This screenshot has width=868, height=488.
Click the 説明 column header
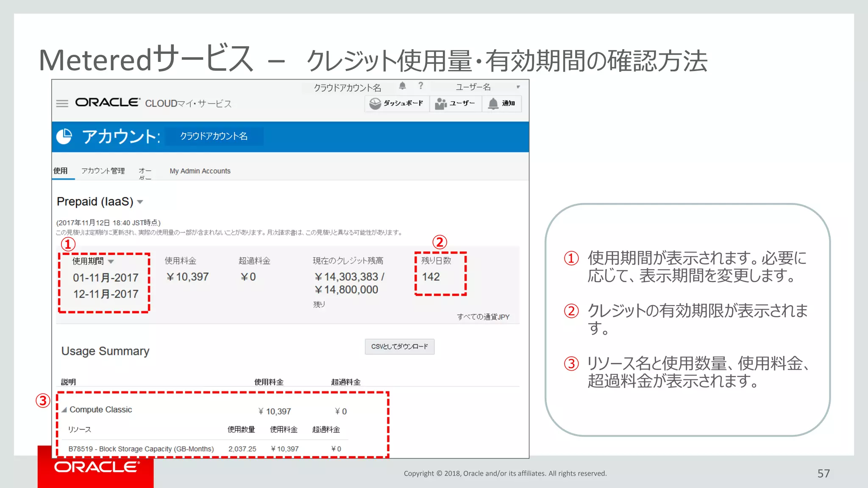pos(68,382)
